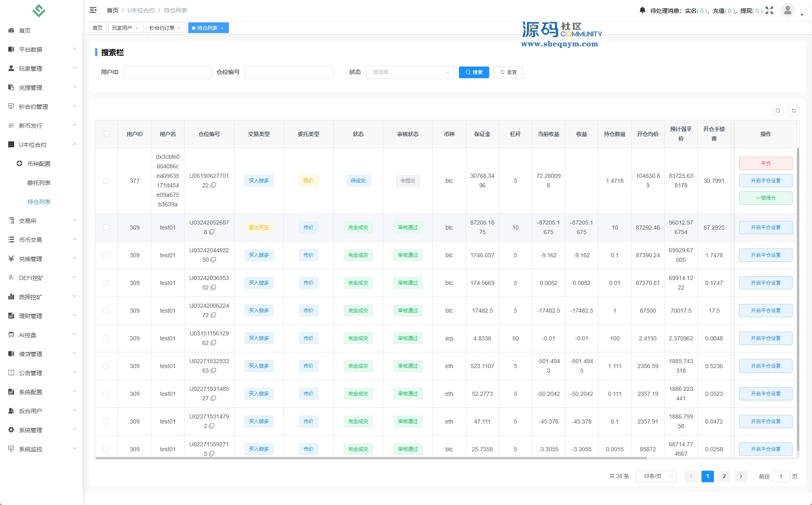Click the round table refresh icon
The width and height of the screenshot is (812, 505).
[x=793, y=111]
